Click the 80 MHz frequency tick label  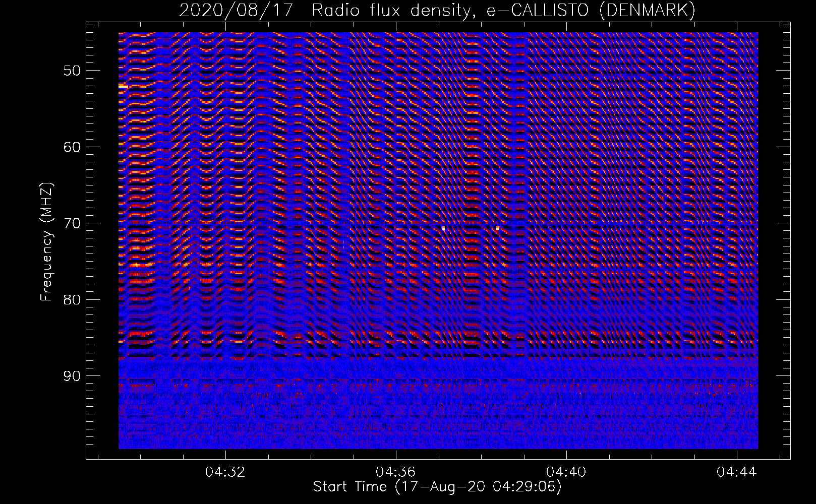point(72,300)
